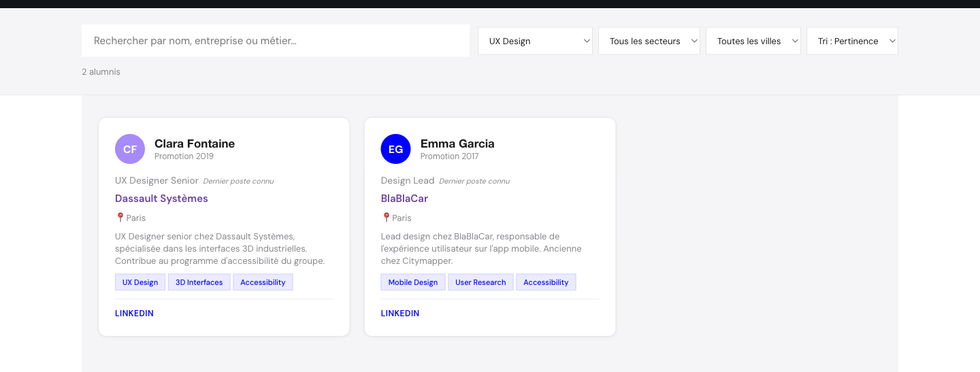Select Emma Garcia's Accessibility tag
This screenshot has width=980, height=372.
click(546, 282)
